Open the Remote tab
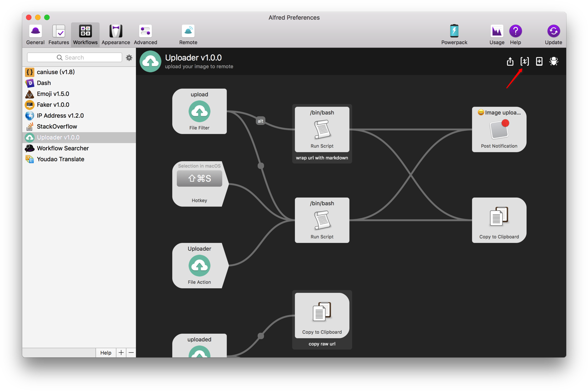 188,35
